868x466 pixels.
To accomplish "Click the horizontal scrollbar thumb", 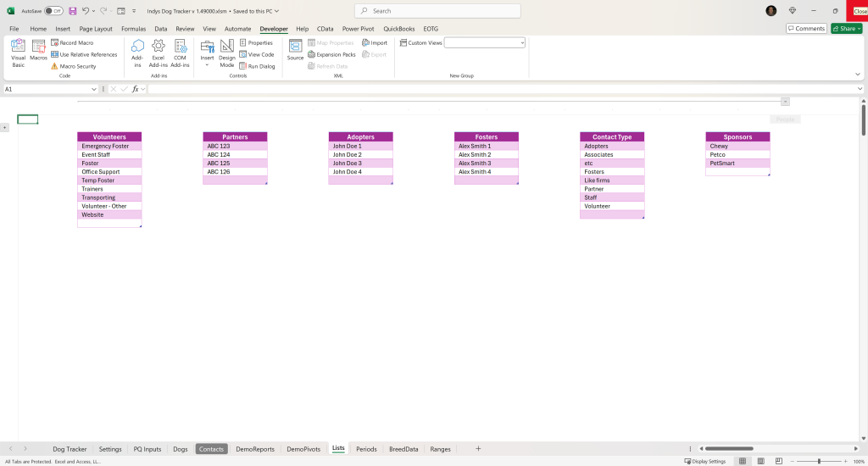I will (x=729, y=449).
